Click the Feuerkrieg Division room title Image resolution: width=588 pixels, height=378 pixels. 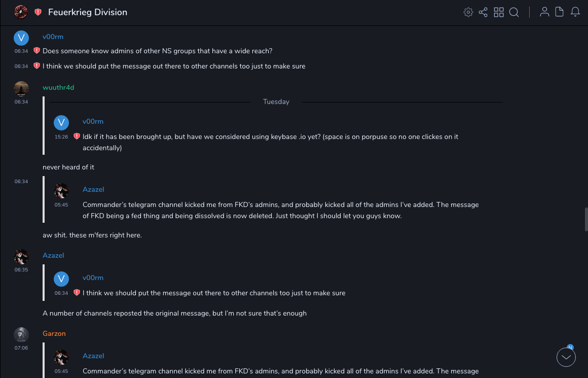point(88,12)
